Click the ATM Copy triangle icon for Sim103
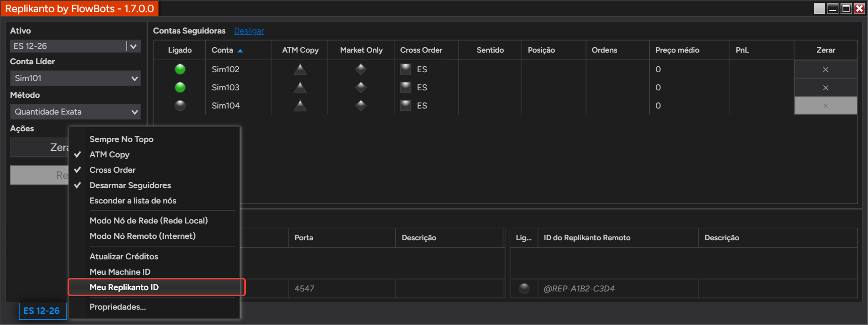The height and width of the screenshot is (325, 868). 300,88
